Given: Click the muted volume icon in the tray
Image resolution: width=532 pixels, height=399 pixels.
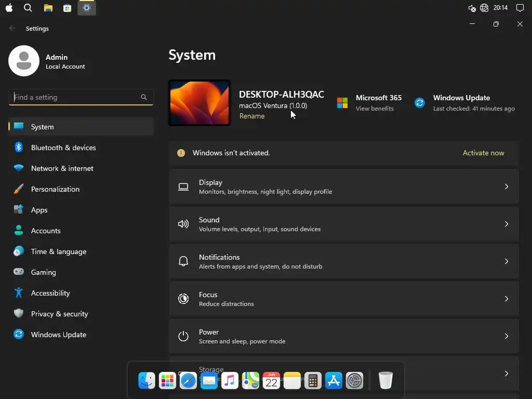Looking at the screenshot, I should [472, 8].
